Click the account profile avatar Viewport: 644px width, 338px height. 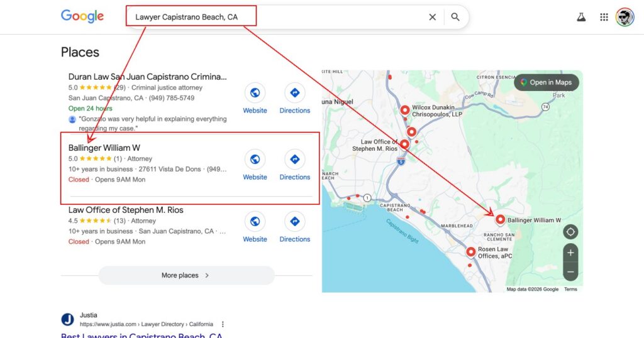[x=625, y=17]
